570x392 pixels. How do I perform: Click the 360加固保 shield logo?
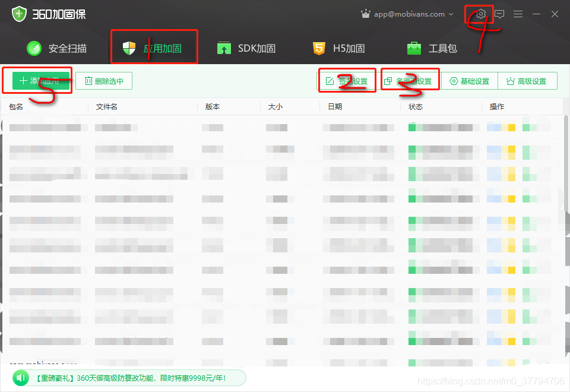click(x=19, y=14)
